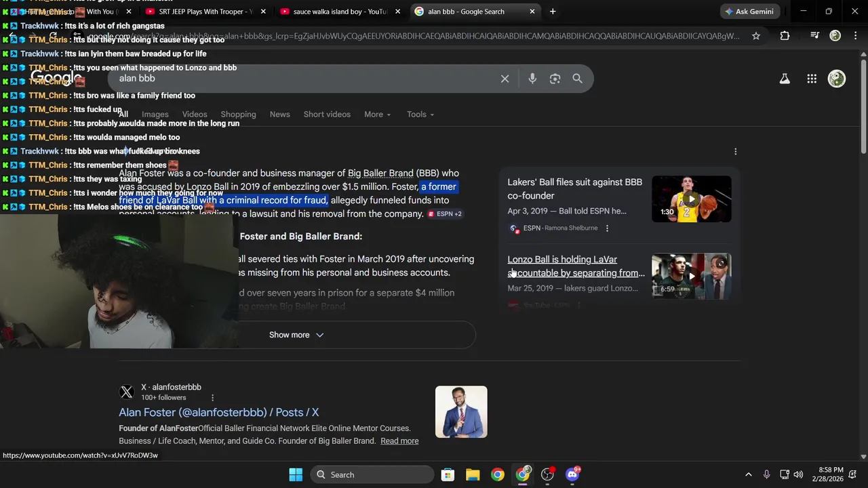868x488 pixels.
Task: Switch to the Images results tab
Action: [155, 115]
